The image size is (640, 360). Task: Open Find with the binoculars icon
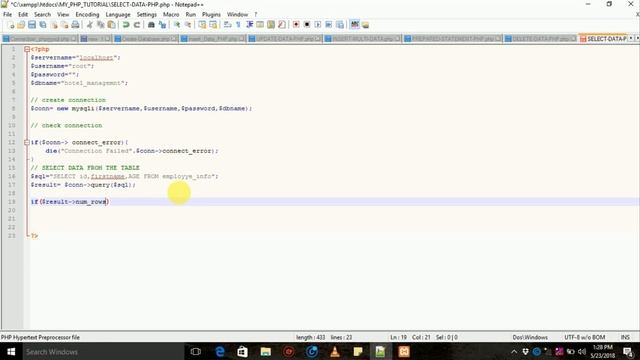click(151, 25)
